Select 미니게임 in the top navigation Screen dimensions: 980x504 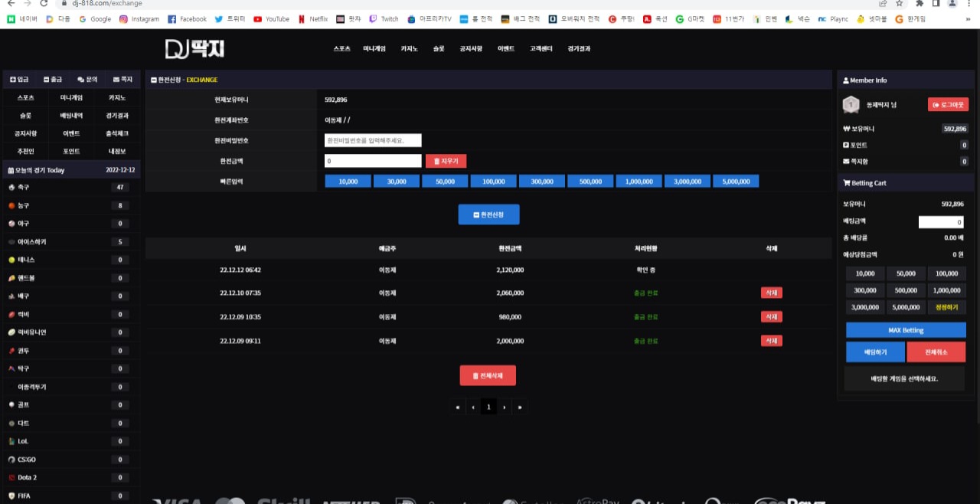click(x=374, y=49)
